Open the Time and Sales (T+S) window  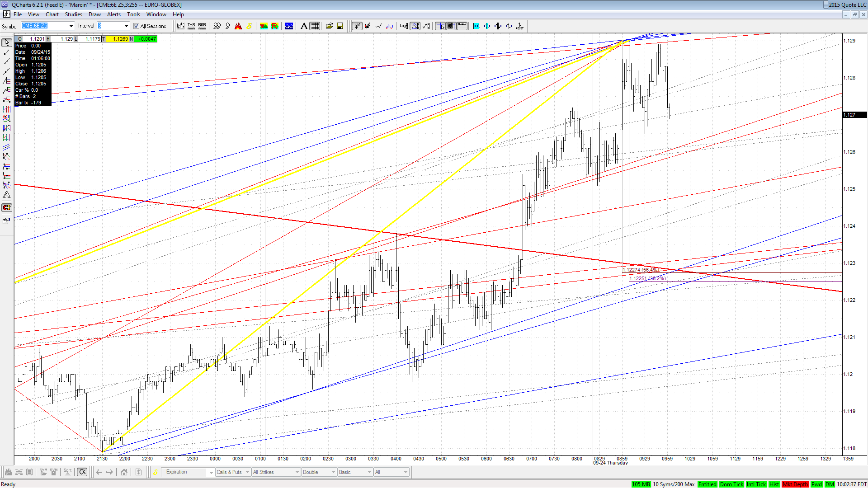[x=191, y=26]
